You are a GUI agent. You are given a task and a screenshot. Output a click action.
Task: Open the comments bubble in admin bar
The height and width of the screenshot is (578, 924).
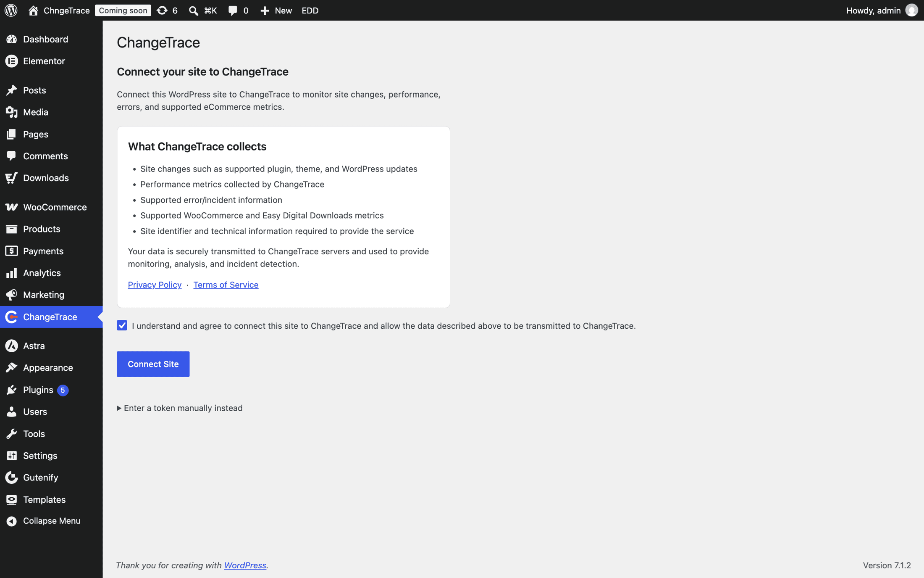click(232, 11)
